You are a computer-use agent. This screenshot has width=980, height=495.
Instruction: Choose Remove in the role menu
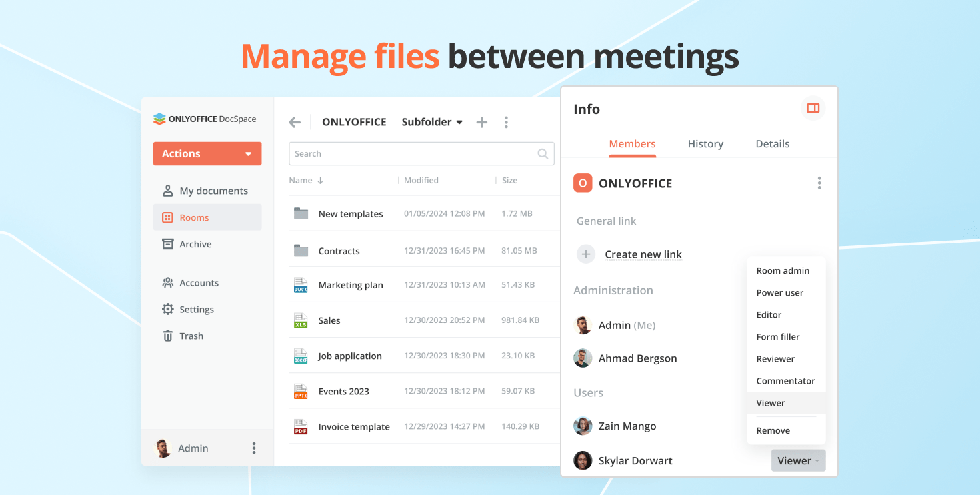point(773,431)
